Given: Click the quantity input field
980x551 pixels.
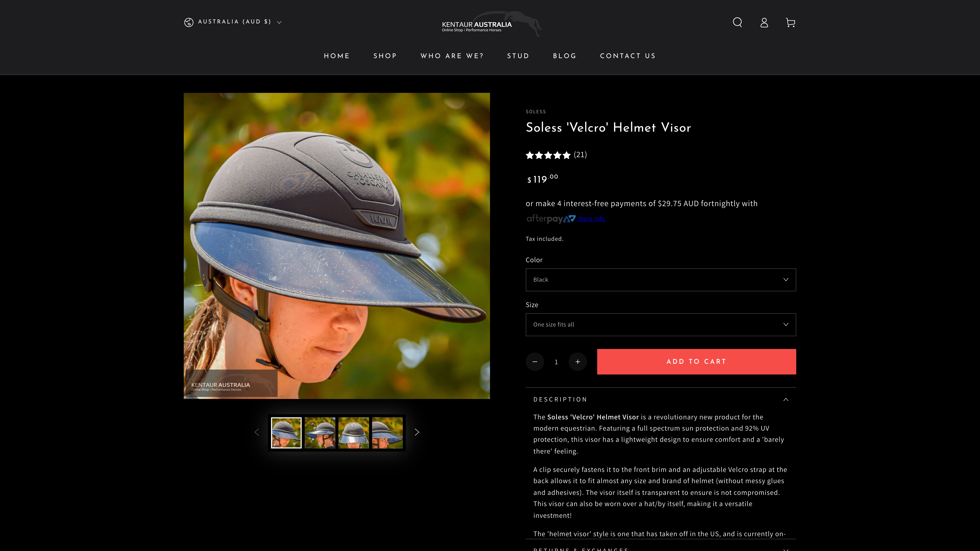Looking at the screenshot, I should [556, 362].
